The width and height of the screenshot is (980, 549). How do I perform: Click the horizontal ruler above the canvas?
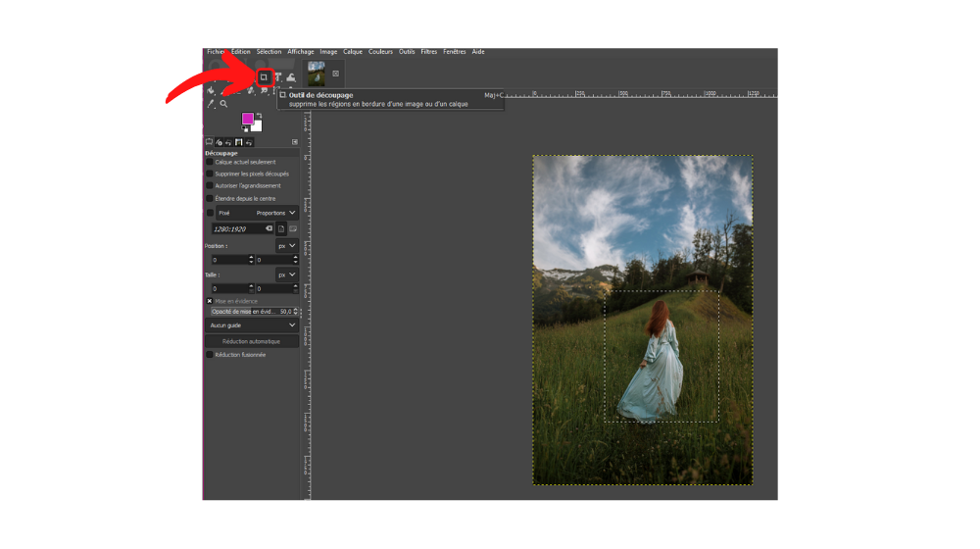tap(641, 94)
